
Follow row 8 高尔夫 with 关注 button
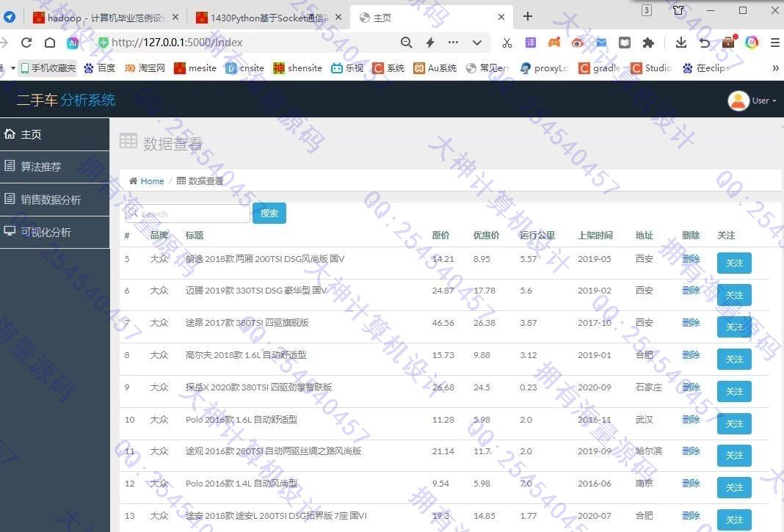[x=734, y=359]
